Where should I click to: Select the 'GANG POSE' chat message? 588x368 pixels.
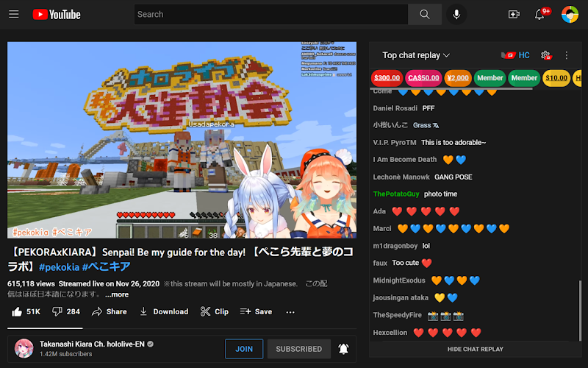pos(453,177)
